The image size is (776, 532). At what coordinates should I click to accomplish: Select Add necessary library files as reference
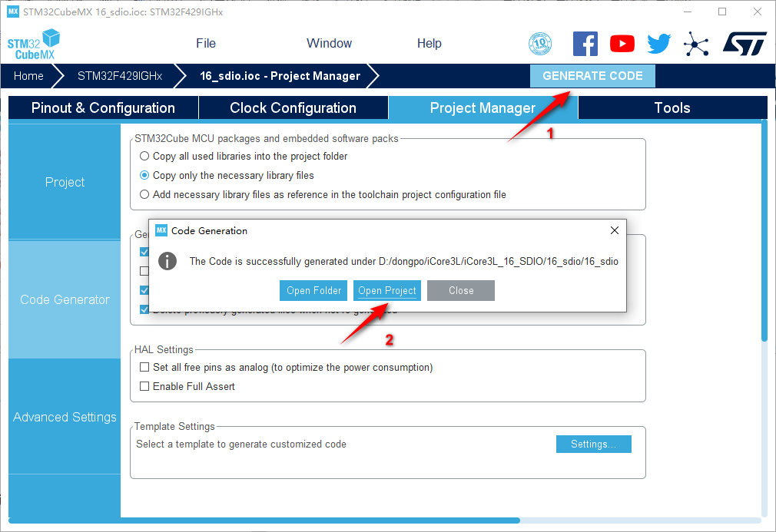(x=144, y=195)
